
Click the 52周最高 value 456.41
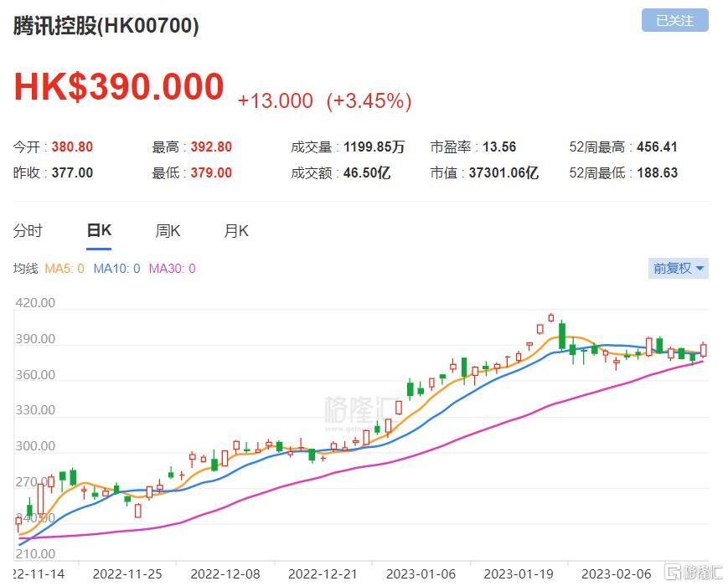pos(657,147)
